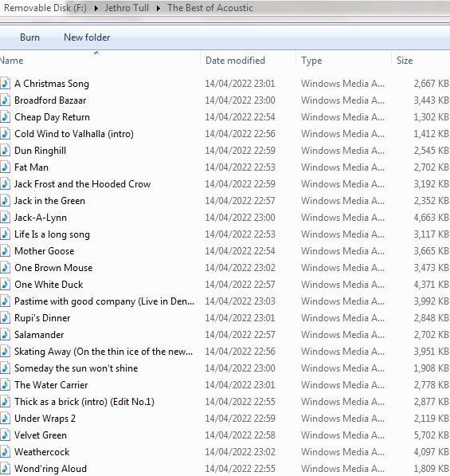The image size is (450, 476).
Task: Click the file icon next to Weathercock
Action: [5, 452]
